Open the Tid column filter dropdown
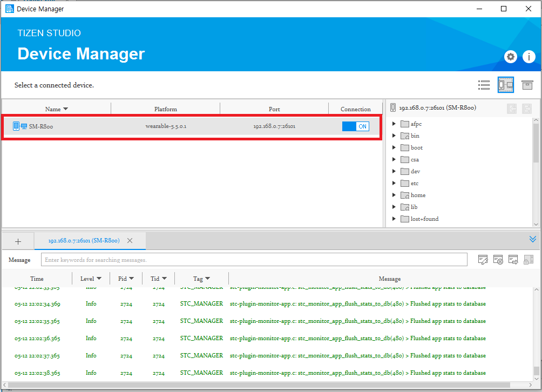 coord(164,279)
